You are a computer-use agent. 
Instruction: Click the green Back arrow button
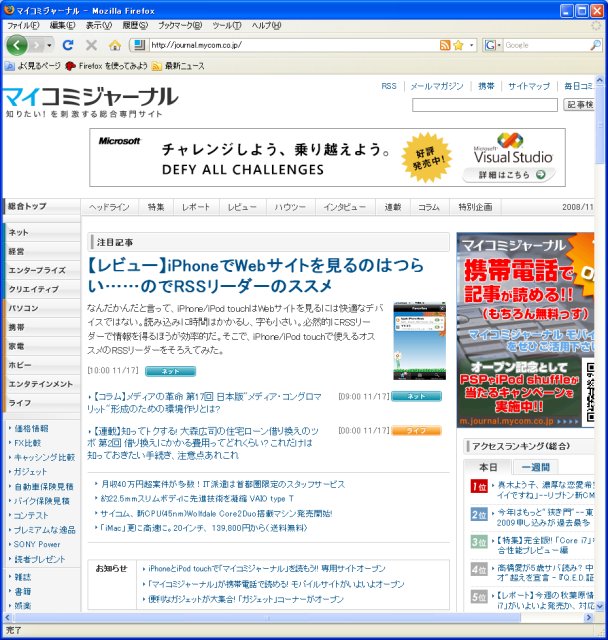click(17, 45)
